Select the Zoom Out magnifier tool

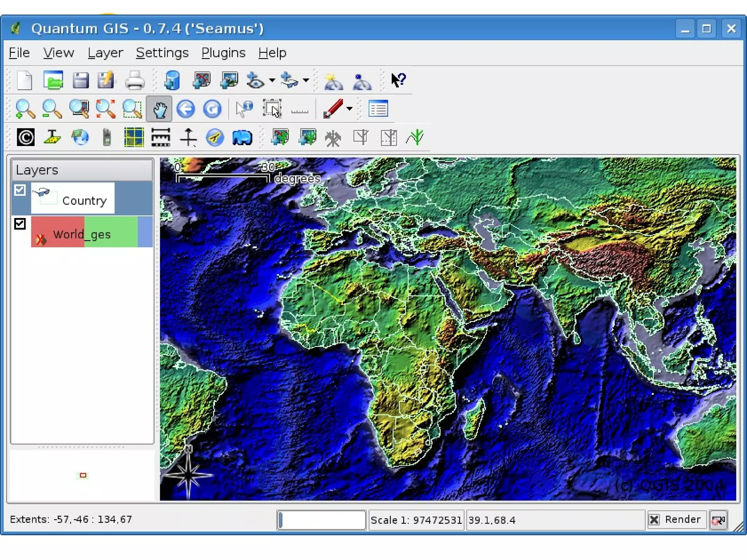52,109
